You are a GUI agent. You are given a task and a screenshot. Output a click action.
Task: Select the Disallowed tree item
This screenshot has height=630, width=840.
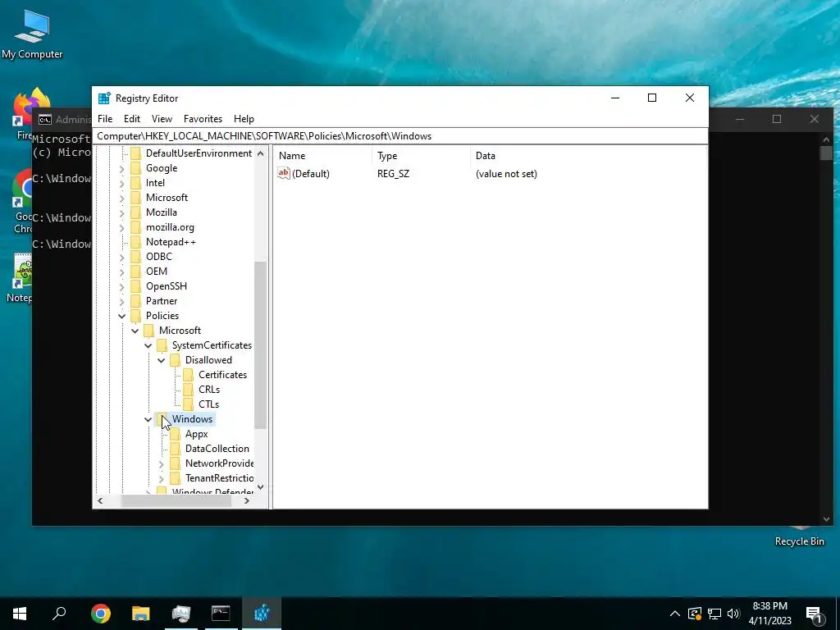pyautogui.click(x=208, y=360)
